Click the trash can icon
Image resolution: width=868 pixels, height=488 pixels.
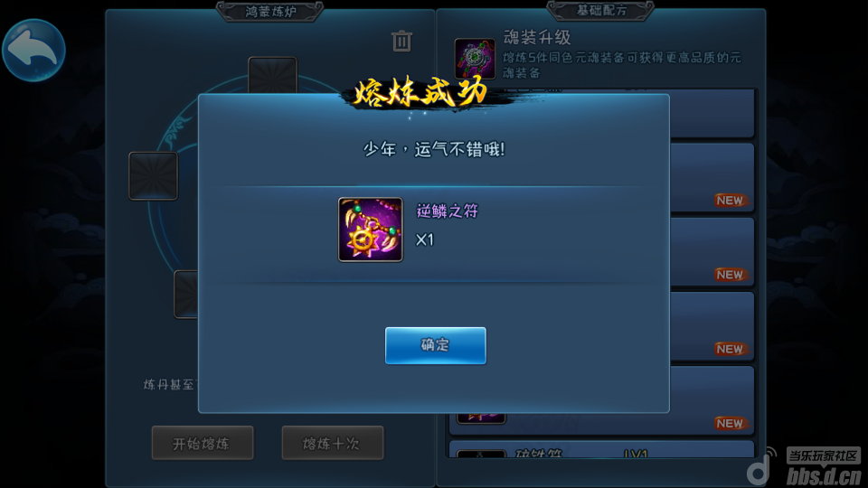(x=401, y=41)
